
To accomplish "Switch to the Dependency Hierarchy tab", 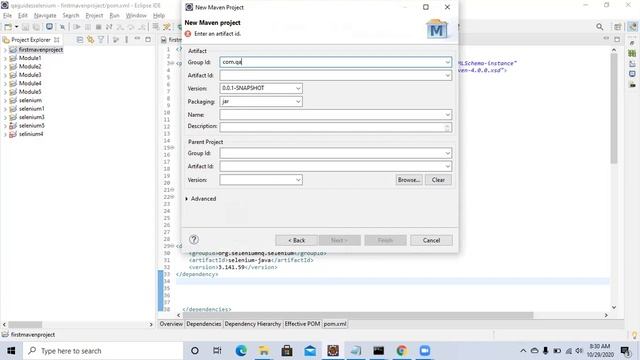I will tap(253, 324).
